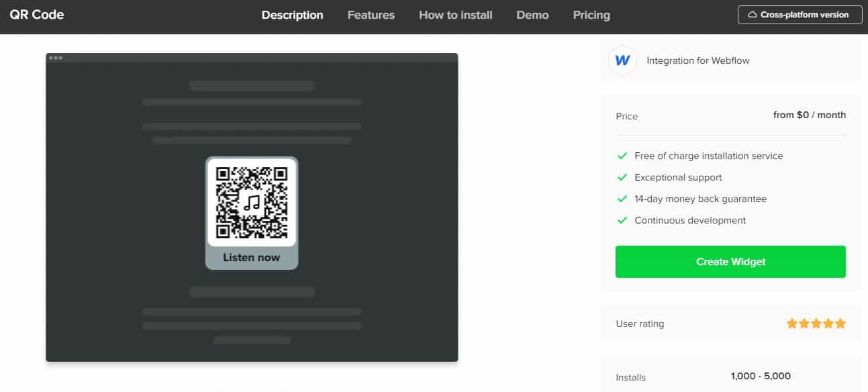Click the cloud icon in Cross-platform version button
Viewport: 868px width, 392px height.
point(753,15)
